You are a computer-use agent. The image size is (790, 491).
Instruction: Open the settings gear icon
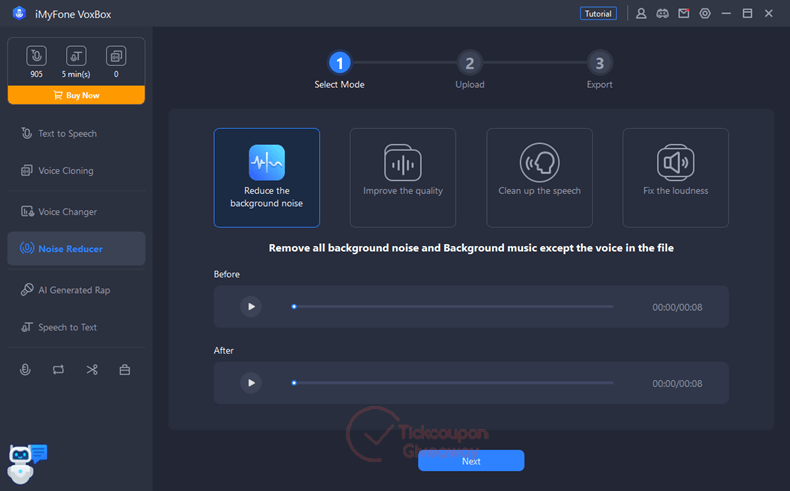click(705, 14)
